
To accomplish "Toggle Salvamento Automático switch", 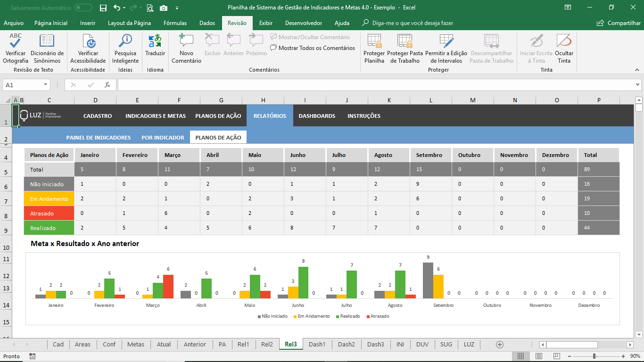I will click(83, 8).
